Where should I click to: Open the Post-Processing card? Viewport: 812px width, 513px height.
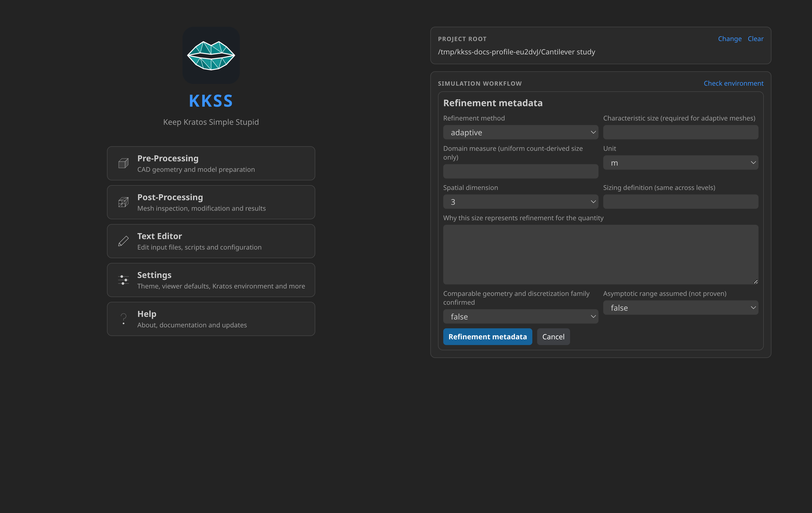(x=211, y=202)
